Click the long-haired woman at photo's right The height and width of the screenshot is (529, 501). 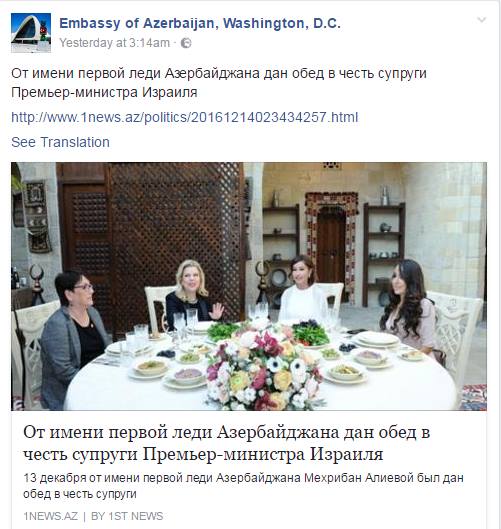(409, 308)
